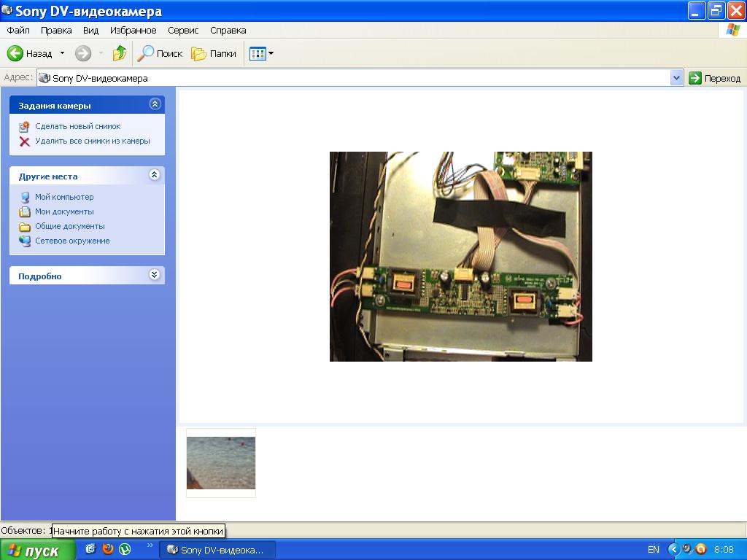747x560 pixels.
Task: Toggle the Folders (Папки) pane
Action: [214, 53]
